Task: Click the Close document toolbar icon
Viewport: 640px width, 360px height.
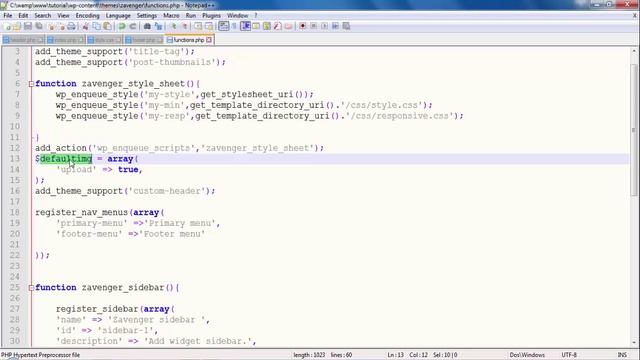Action: point(51,26)
